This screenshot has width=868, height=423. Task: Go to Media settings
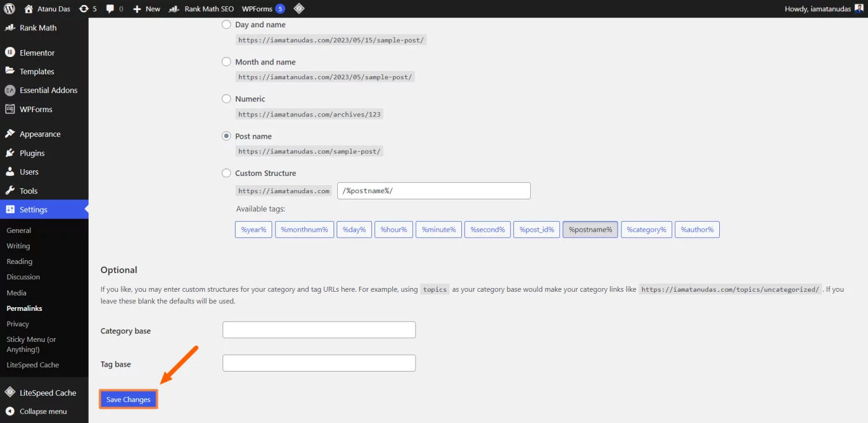point(16,293)
